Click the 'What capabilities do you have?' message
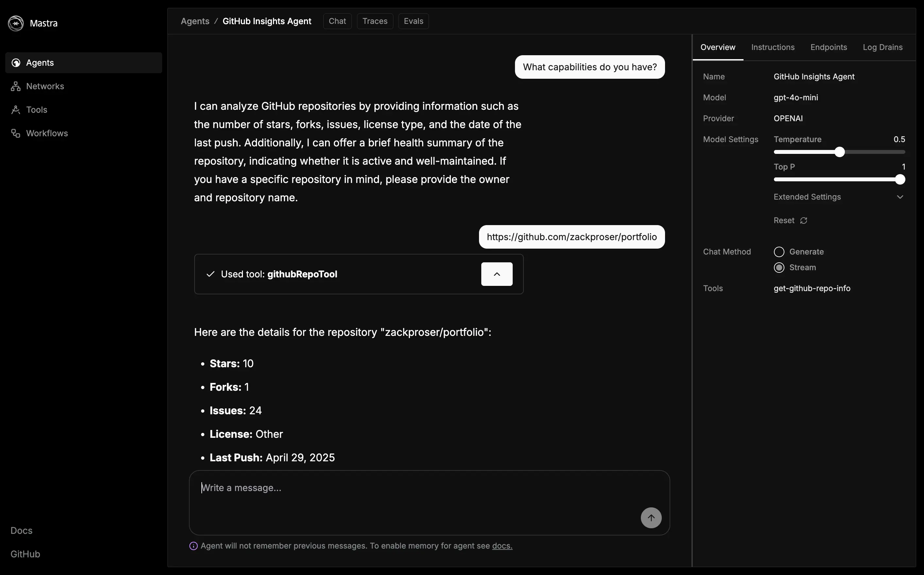Screen dimensions: 924x575 (x=590, y=67)
